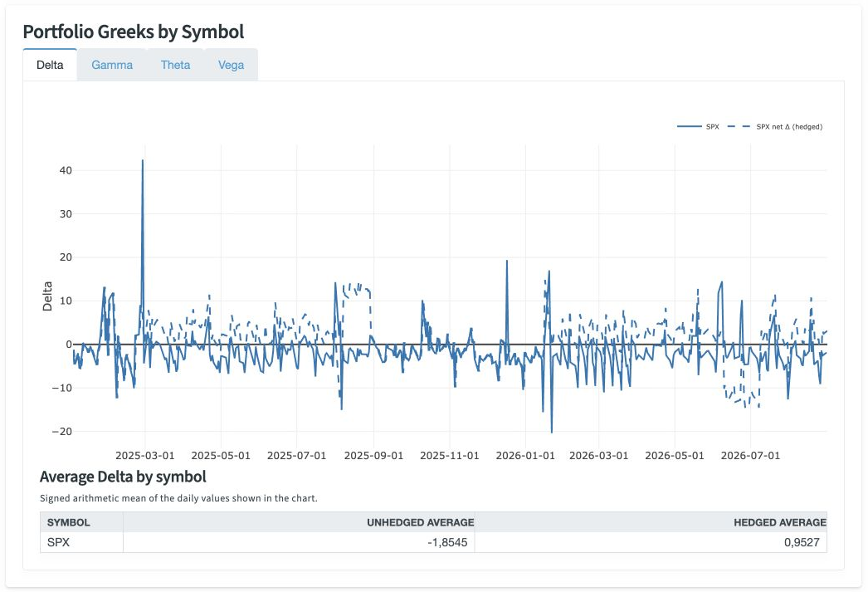868x592 pixels.
Task: Open the Gamma tab
Action: pos(112,65)
